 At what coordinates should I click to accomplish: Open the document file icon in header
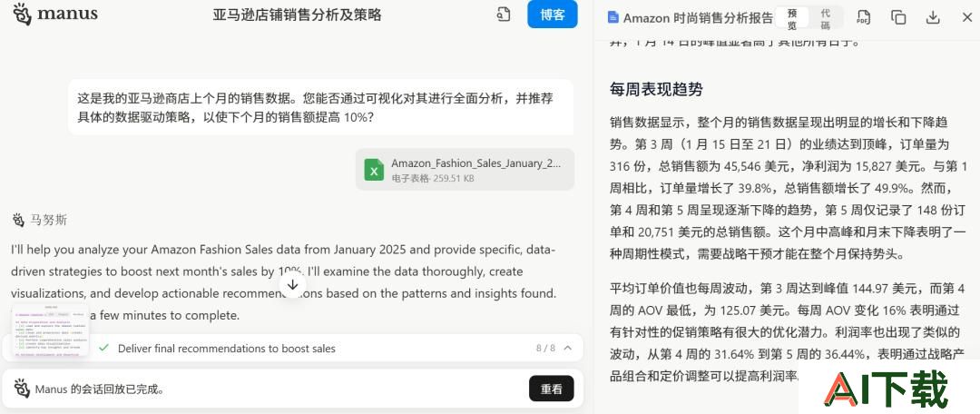(x=504, y=15)
